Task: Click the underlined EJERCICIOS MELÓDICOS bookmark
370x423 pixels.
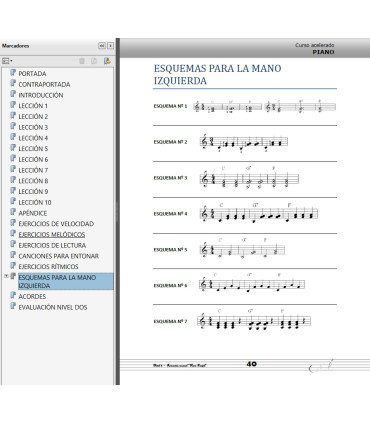Action: [x=52, y=234]
